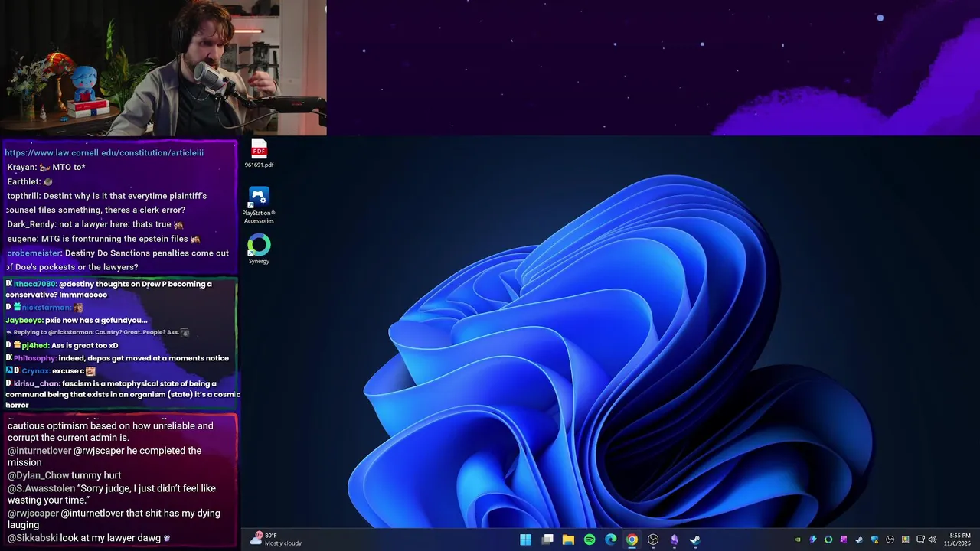
Task: Click kirisu_chan's fascism chat message
Action: (122, 394)
